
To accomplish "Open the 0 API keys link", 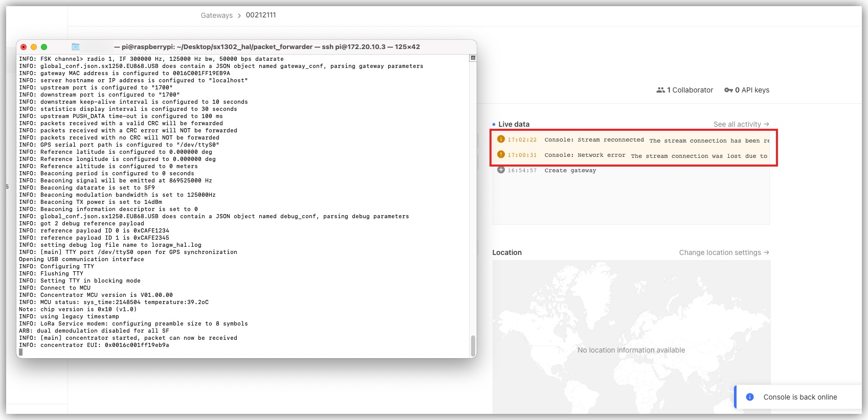I will tap(747, 90).
